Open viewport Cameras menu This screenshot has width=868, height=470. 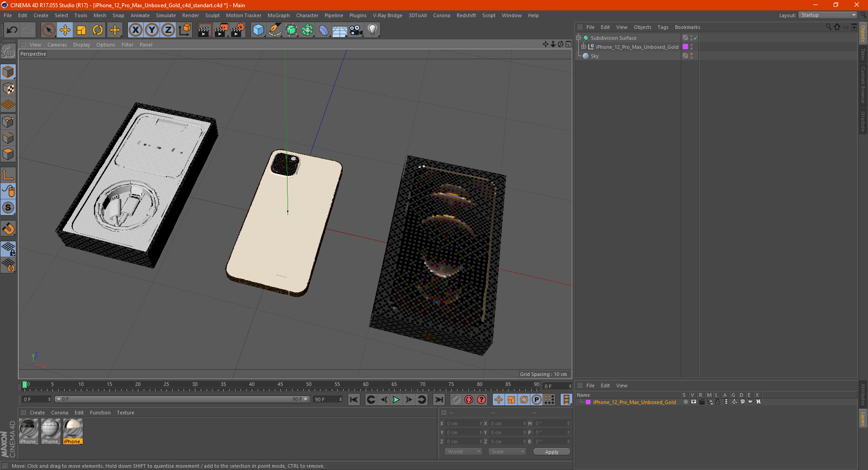click(x=57, y=45)
